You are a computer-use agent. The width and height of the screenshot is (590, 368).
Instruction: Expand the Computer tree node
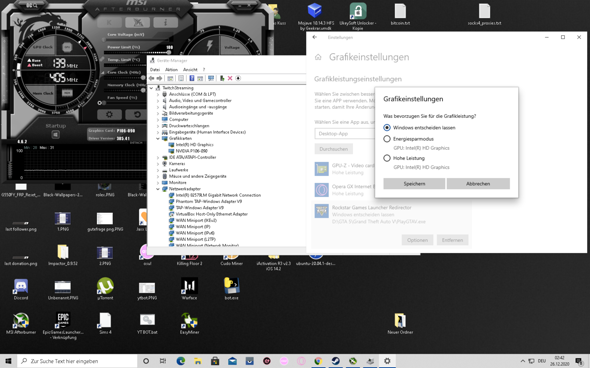(x=158, y=120)
